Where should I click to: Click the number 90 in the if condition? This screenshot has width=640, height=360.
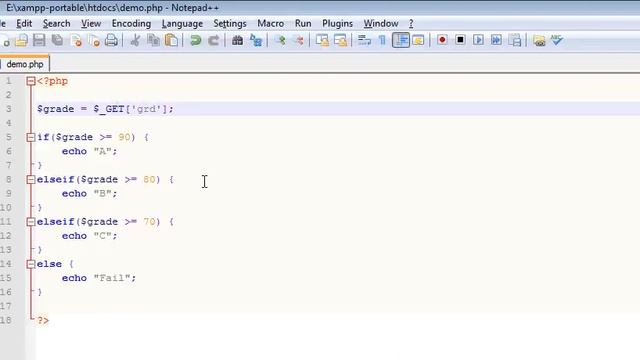(x=124, y=137)
